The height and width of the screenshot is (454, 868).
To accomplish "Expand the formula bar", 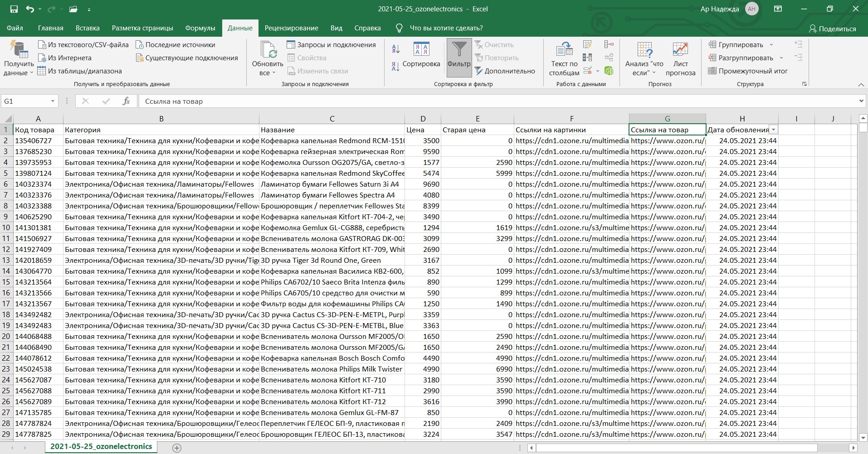I will pyautogui.click(x=861, y=101).
